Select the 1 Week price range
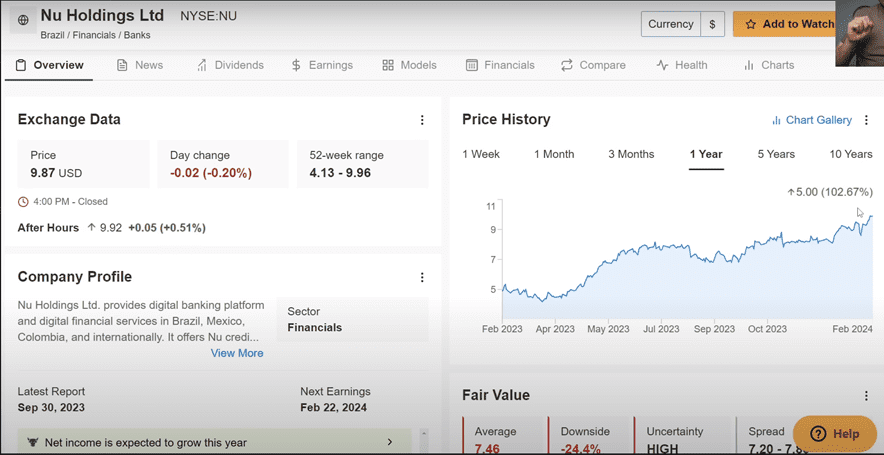This screenshot has height=455, width=884. point(481,154)
